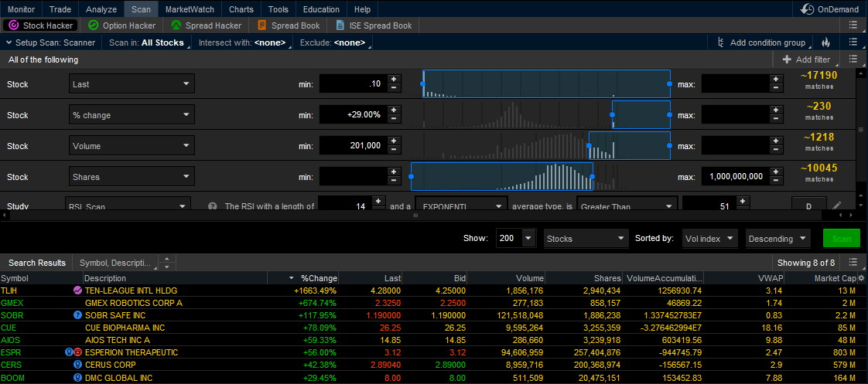Open the Sorted by Vol index dropdown
The image size is (868, 384).
tap(710, 239)
